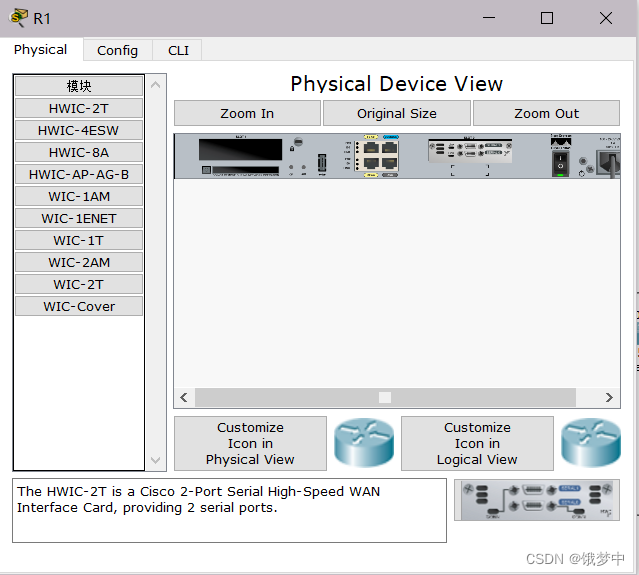
Task: Choose the WIC-1ENET module
Action: pyautogui.click(x=79, y=218)
